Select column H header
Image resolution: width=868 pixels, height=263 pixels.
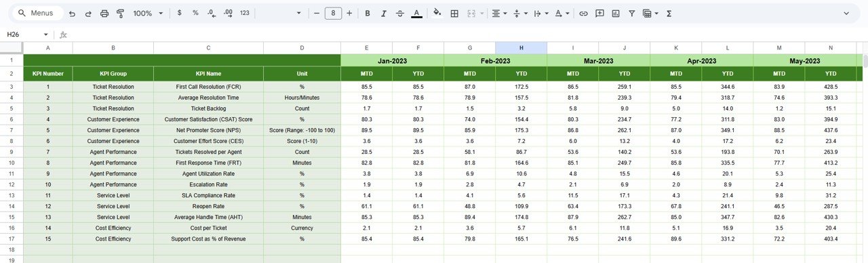click(521, 47)
